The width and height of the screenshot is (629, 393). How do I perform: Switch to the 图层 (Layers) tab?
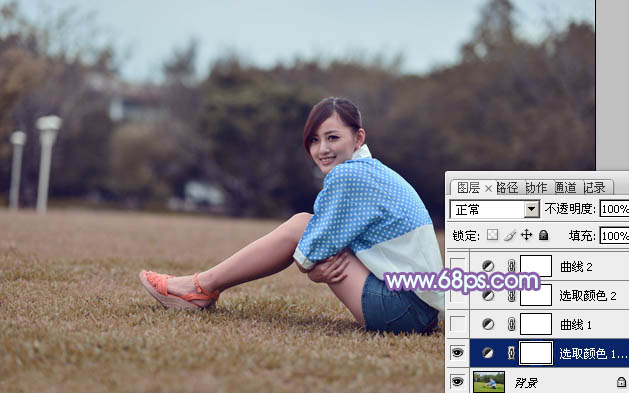pyautogui.click(x=468, y=187)
